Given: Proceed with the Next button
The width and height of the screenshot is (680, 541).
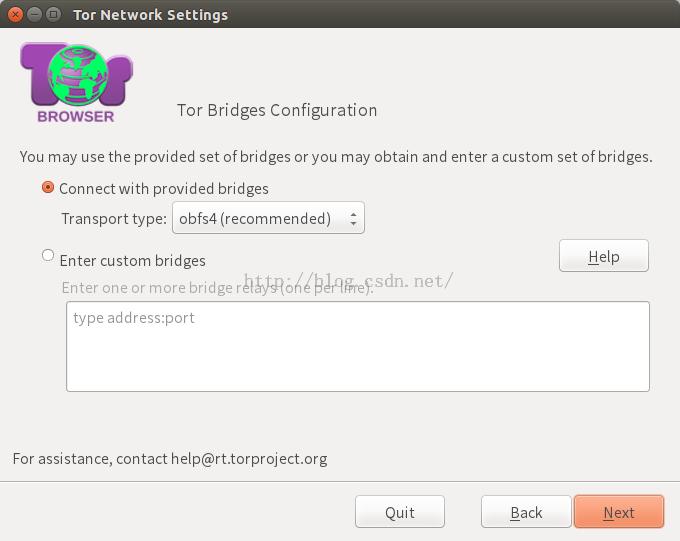Looking at the screenshot, I should (619, 512).
